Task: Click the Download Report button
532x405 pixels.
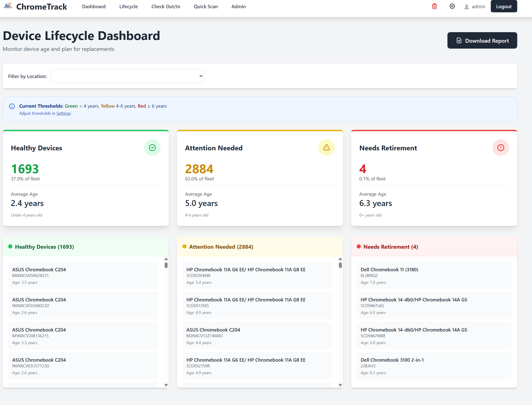Action: (x=482, y=40)
